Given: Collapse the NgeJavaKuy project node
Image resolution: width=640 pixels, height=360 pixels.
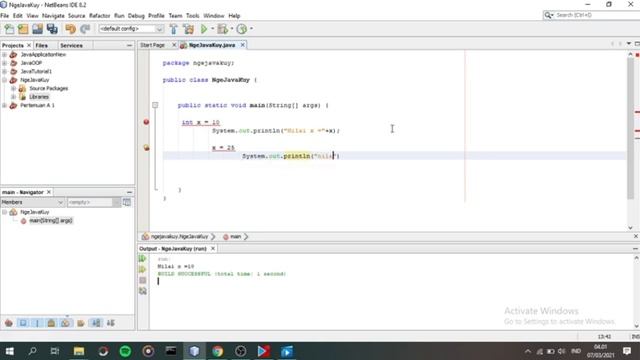Looking at the screenshot, I should coord(4,80).
